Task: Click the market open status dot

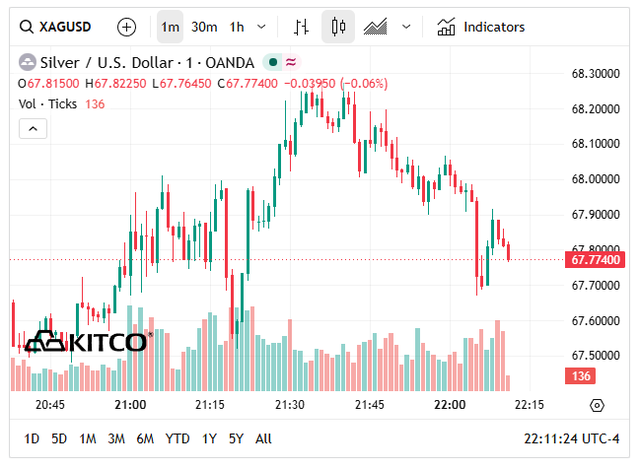Action: 273,62
